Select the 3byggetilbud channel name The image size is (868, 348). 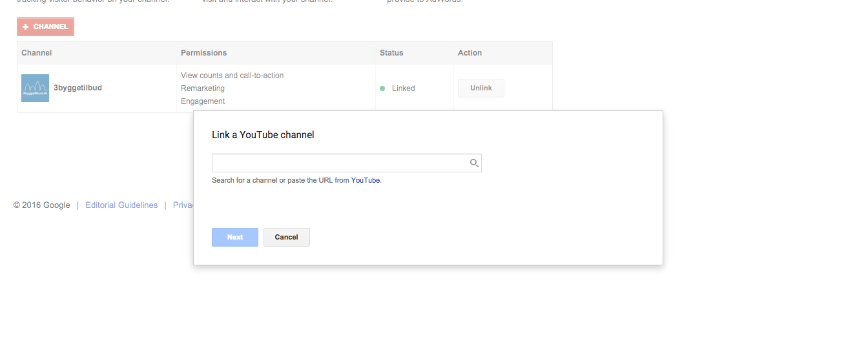click(x=77, y=88)
